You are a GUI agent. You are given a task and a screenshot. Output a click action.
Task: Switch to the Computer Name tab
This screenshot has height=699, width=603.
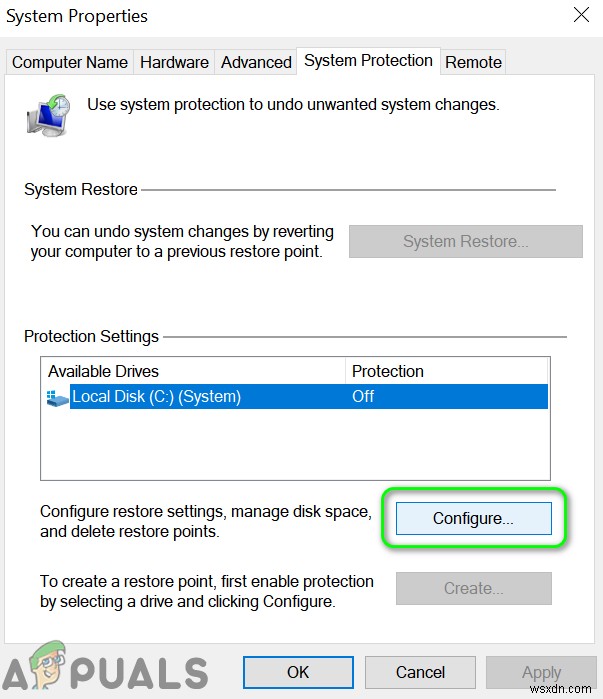click(69, 62)
